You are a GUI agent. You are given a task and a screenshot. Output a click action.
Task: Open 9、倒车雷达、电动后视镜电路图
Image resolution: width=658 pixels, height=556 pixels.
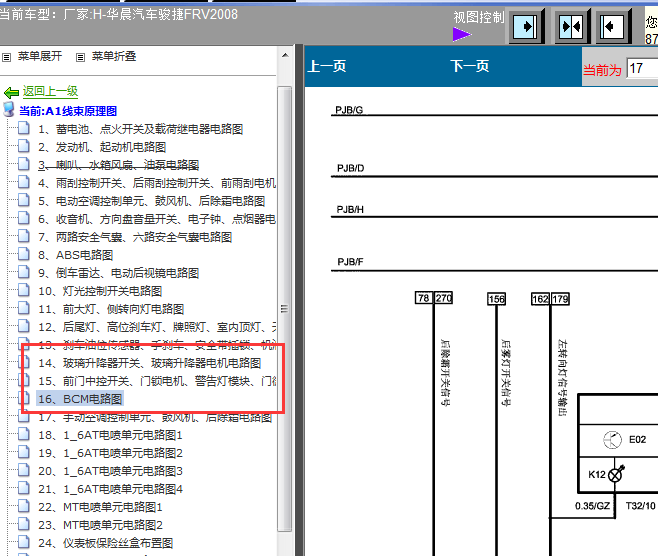(x=118, y=273)
